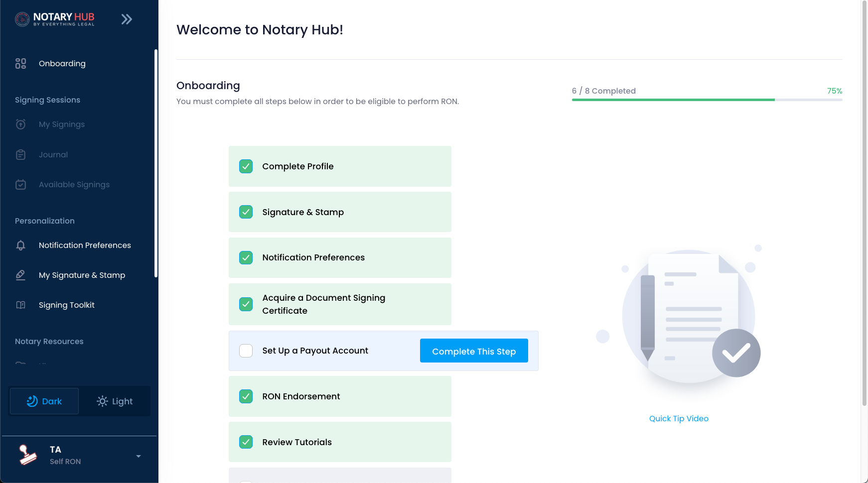Click the Personalization section heading

pos(45,221)
